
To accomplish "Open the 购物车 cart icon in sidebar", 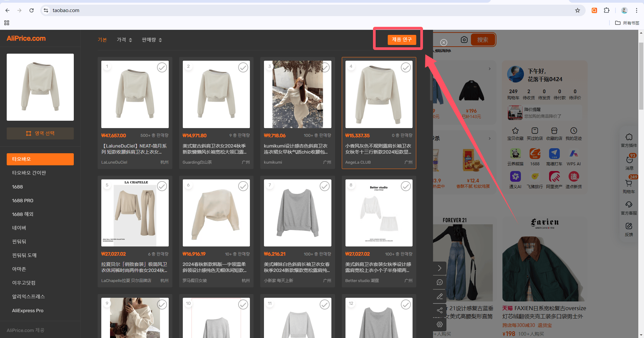I will (629, 183).
